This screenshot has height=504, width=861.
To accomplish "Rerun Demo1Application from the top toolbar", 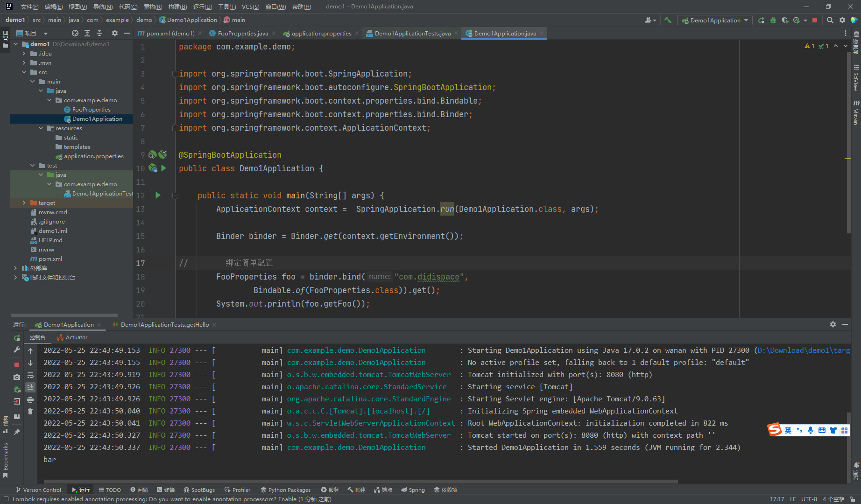I will [x=762, y=20].
